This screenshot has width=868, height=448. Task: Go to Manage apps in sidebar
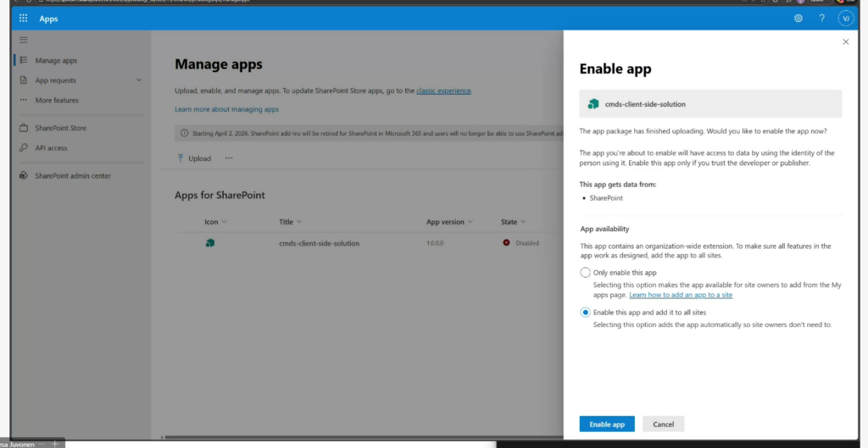[x=56, y=61]
